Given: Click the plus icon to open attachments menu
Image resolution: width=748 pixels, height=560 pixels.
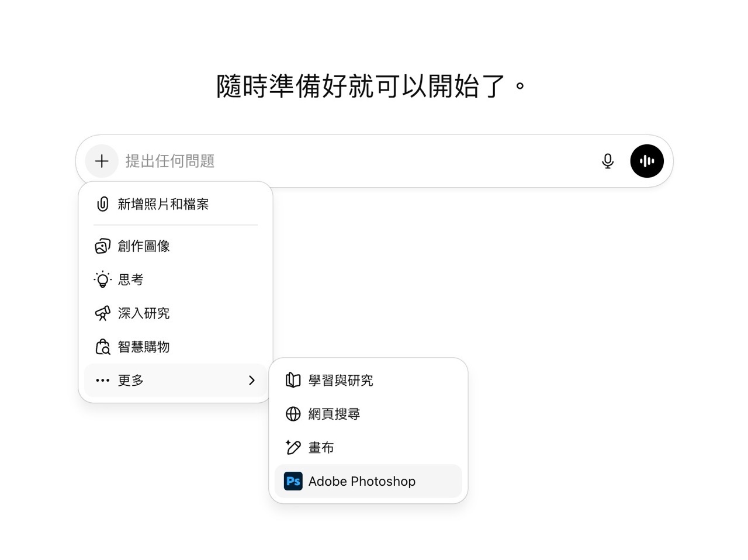Looking at the screenshot, I should (101, 161).
